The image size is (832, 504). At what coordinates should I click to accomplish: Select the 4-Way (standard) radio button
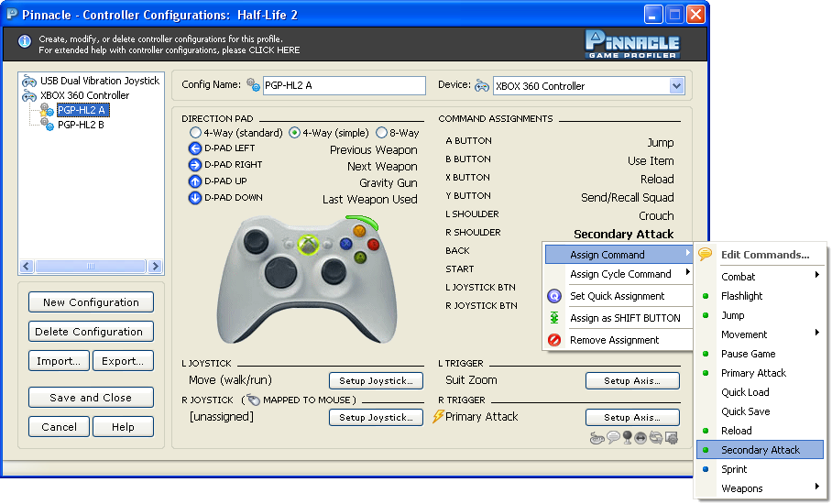pyautogui.click(x=195, y=133)
